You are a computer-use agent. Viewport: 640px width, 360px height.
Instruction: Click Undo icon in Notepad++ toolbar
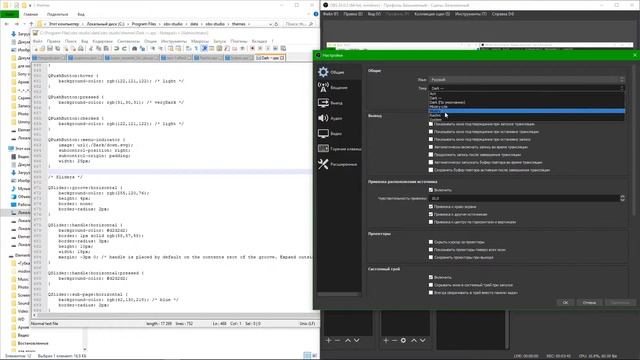(116, 49)
